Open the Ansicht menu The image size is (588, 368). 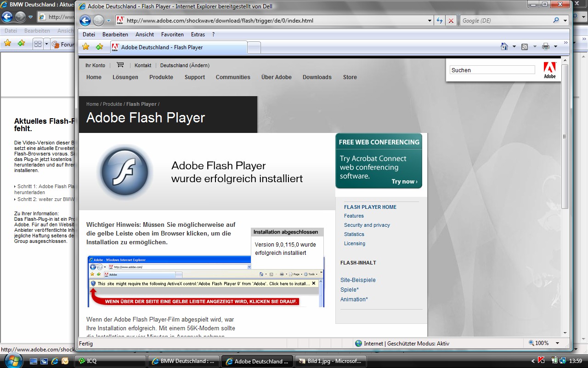145,34
